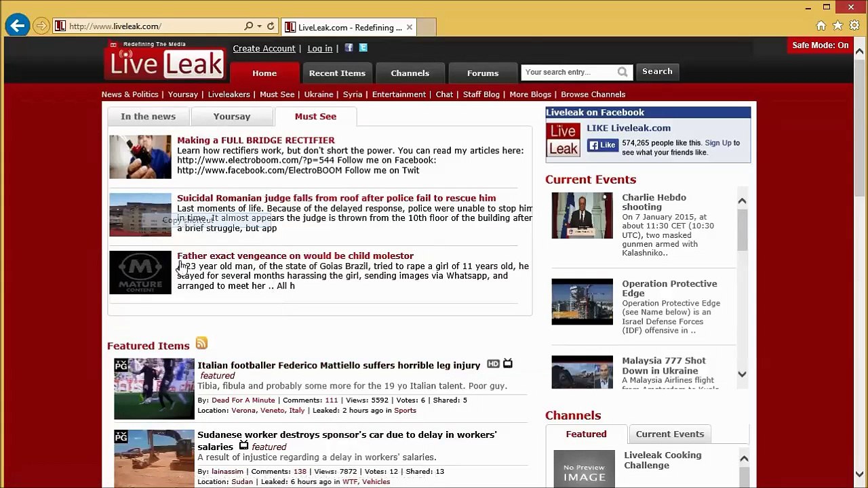Switch to the Yoursay content tab

pos(232,117)
